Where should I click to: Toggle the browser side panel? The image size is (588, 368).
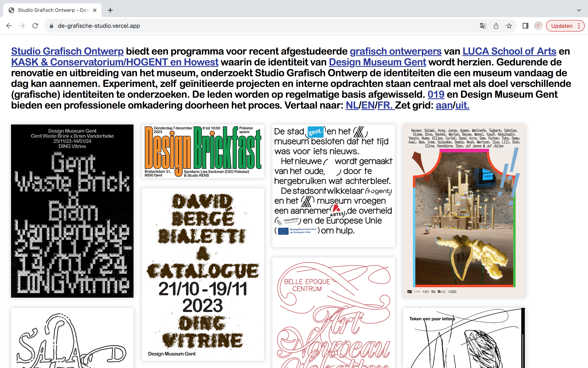point(525,26)
